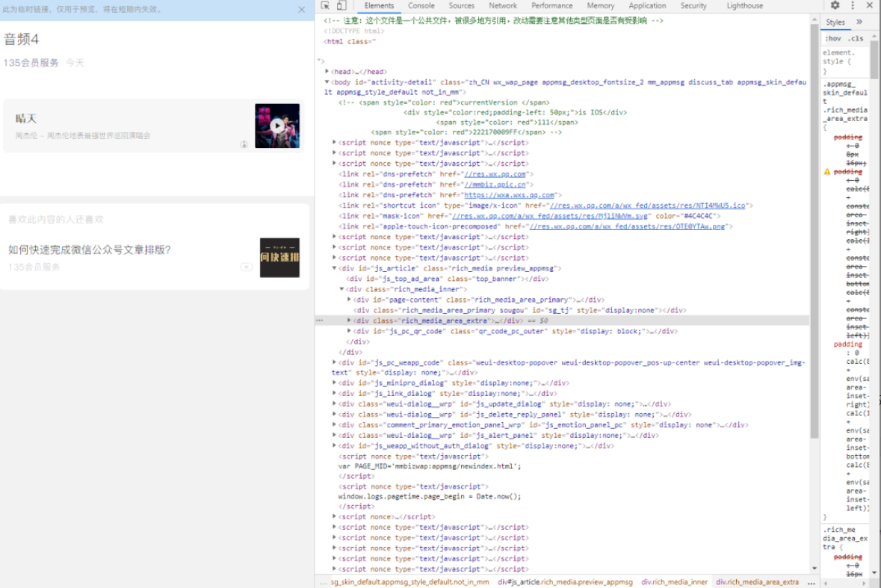
Task: Activate the inspect element picker icon
Action: point(325,6)
